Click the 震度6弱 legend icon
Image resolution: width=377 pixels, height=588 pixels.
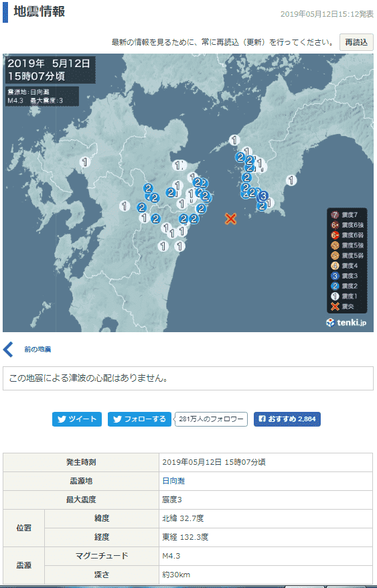[x=335, y=235]
